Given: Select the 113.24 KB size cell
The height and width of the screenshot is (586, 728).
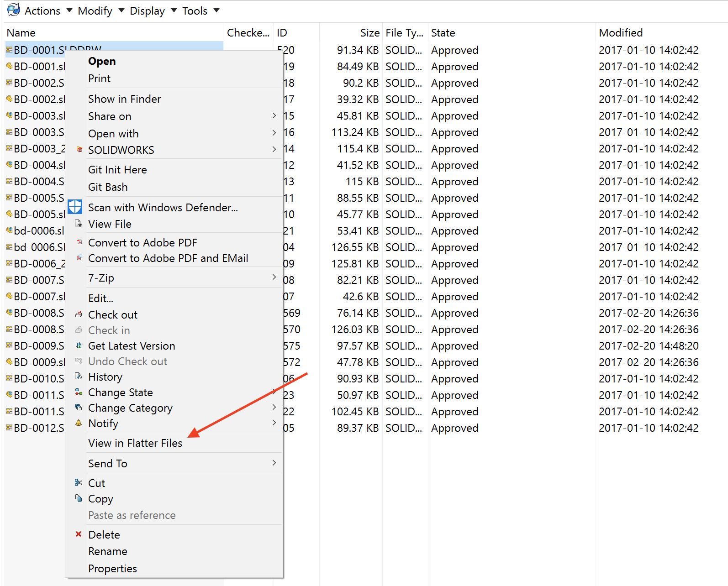Looking at the screenshot, I should pyautogui.click(x=355, y=132).
